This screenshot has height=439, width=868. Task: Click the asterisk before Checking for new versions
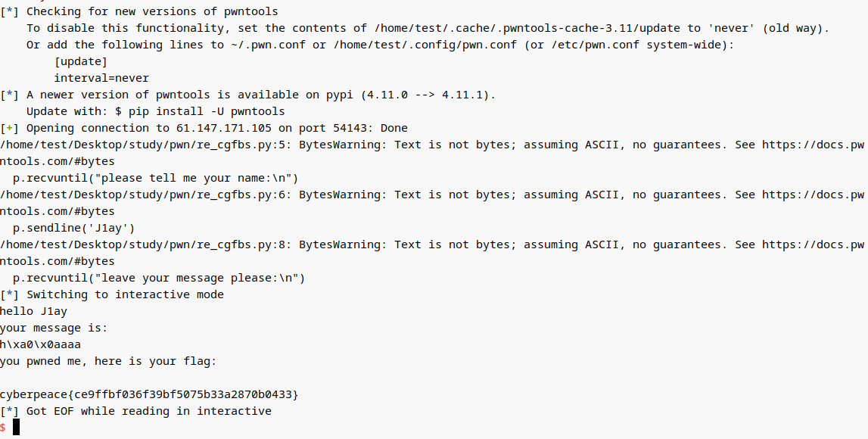9,11
